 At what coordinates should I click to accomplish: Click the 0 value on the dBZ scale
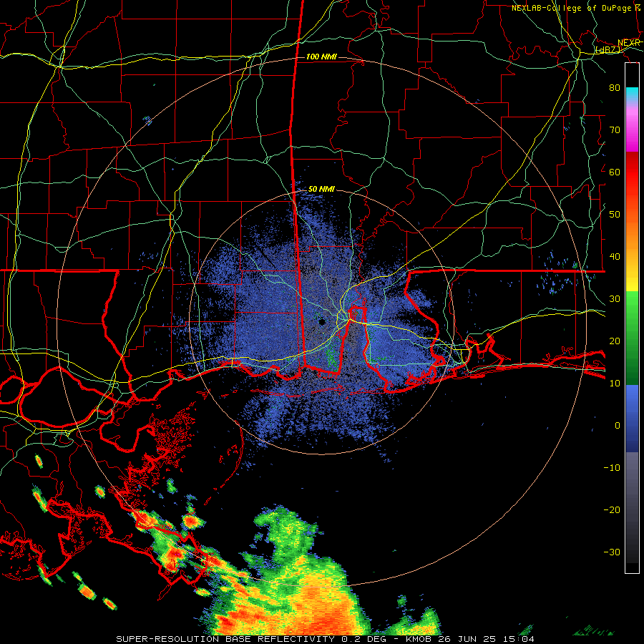618,426
